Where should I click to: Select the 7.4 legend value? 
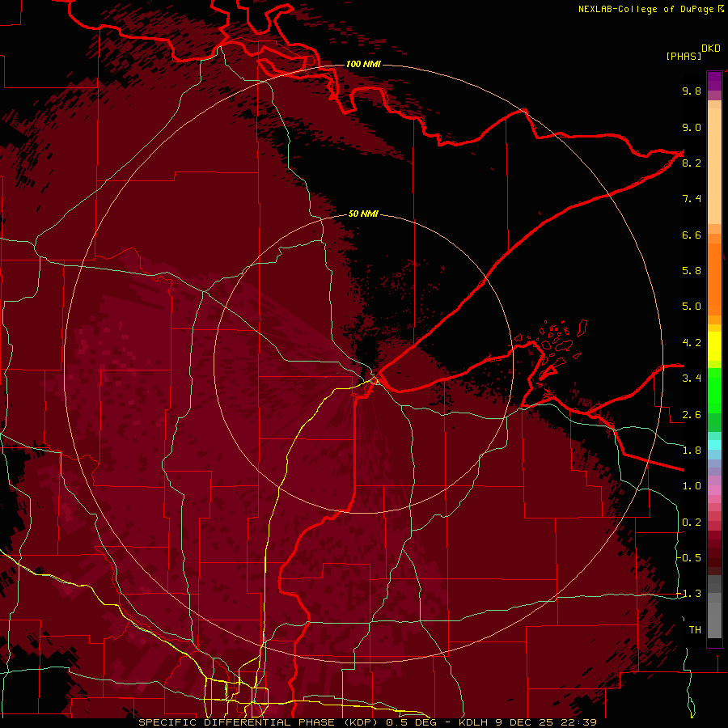coord(692,199)
